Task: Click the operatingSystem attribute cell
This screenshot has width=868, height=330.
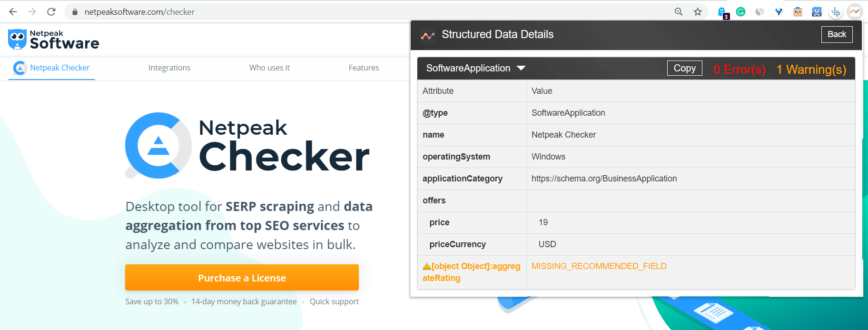Action: [x=472, y=157]
